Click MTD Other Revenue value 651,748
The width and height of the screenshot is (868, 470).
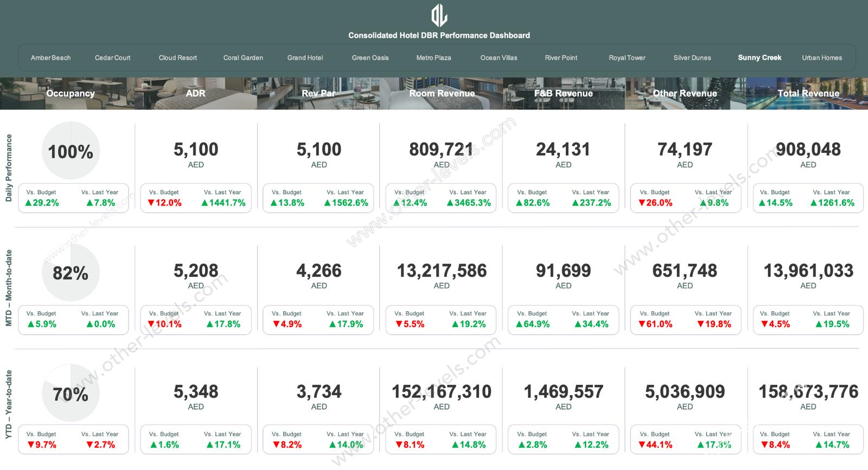point(685,271)
